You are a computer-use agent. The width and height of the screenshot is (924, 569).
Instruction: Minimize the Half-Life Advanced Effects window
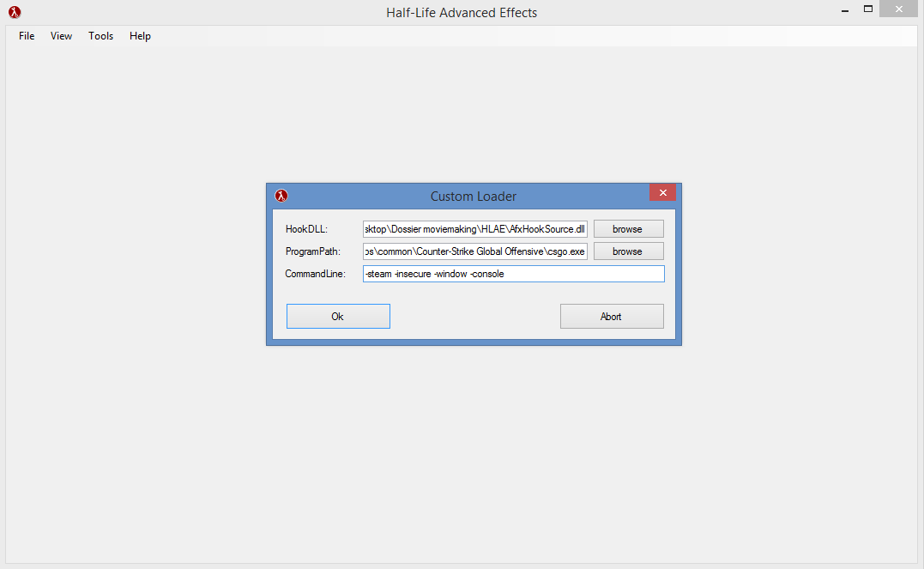tap(841, 9)
